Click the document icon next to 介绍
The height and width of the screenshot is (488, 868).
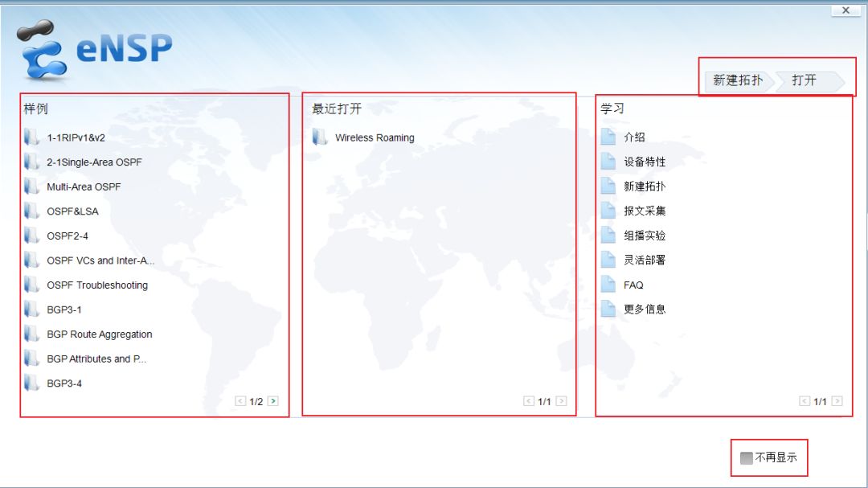click(x=608, y=136)
